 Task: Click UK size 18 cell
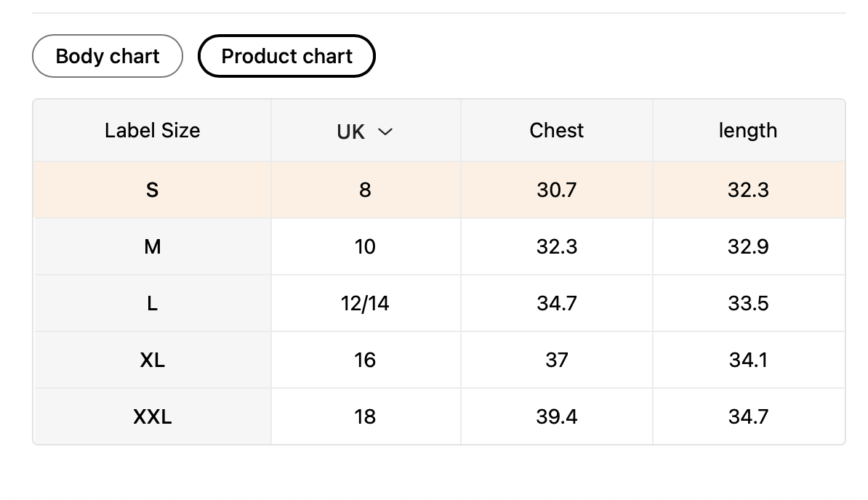(365, 417)
